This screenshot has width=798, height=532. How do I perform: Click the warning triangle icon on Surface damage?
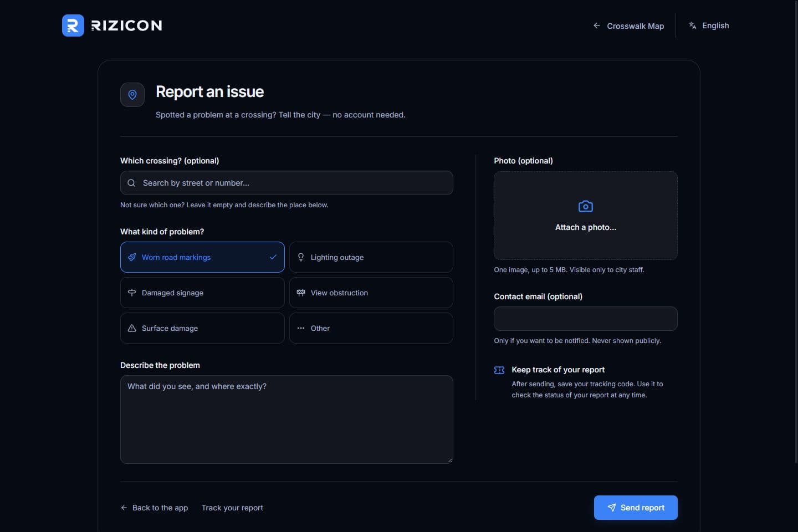coord(132,328)
